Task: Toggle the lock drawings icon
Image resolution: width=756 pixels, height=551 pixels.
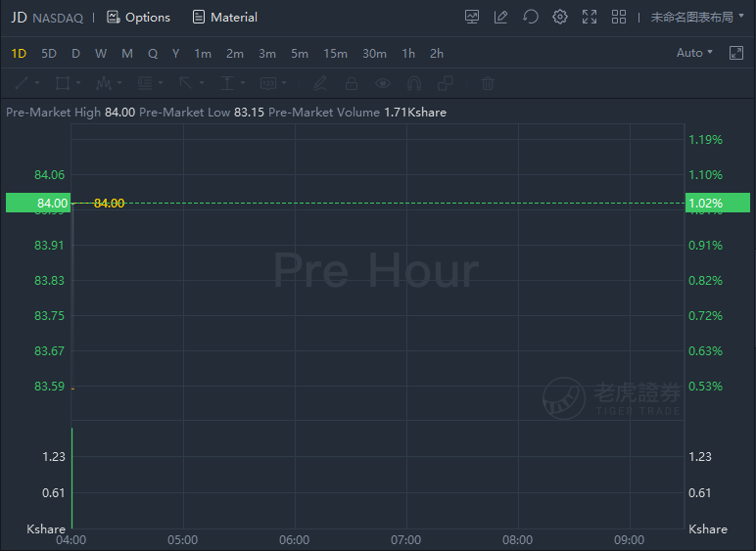Action: tap(352, 83)
